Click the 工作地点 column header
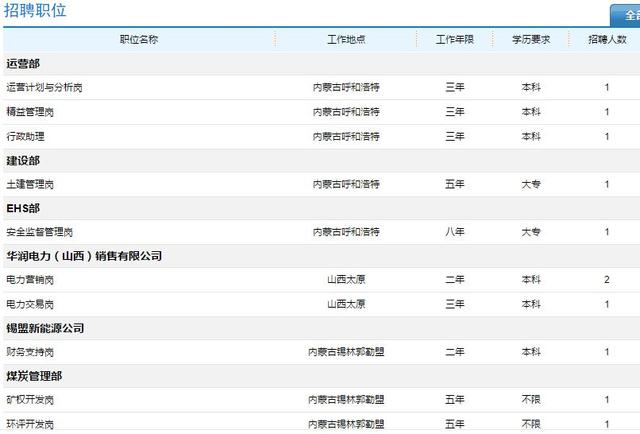 click(346, 40)
